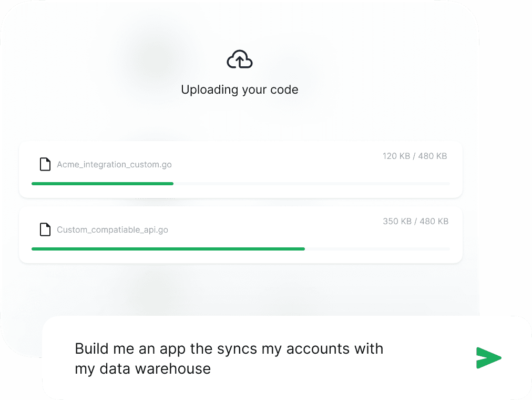532x400 pixels.
Task: Click the 350 KB / 480 KB label
Action: tap(415, 221)
